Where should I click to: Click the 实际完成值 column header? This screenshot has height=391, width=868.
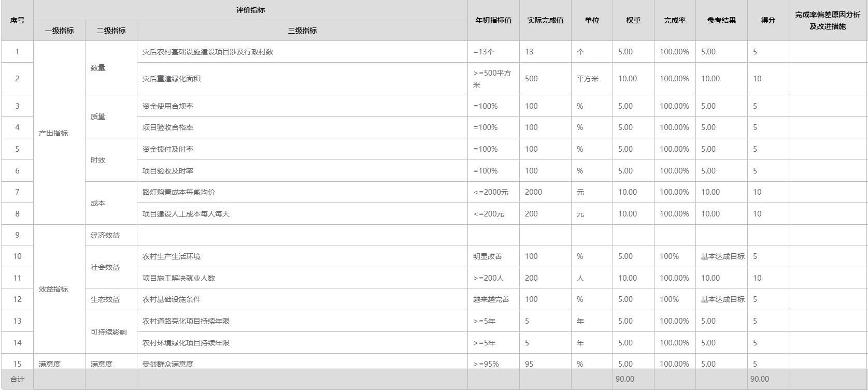pyautogui.click(x=545, y=21)
